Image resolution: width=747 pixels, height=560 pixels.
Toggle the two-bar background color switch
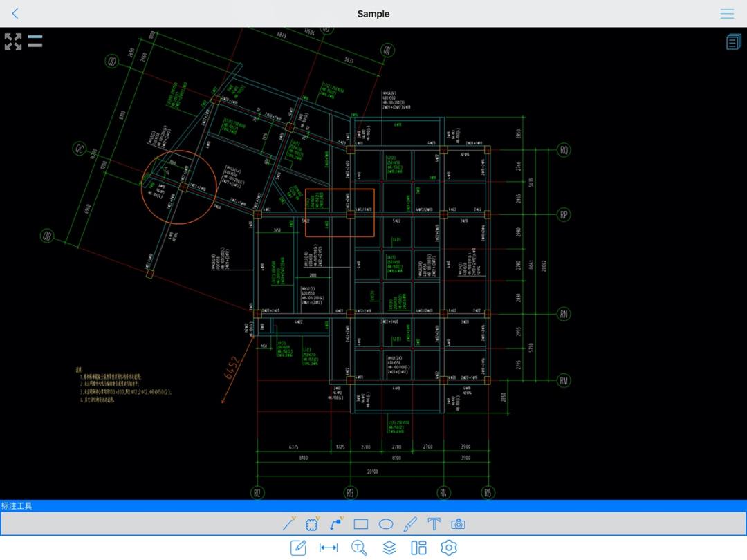35,41
